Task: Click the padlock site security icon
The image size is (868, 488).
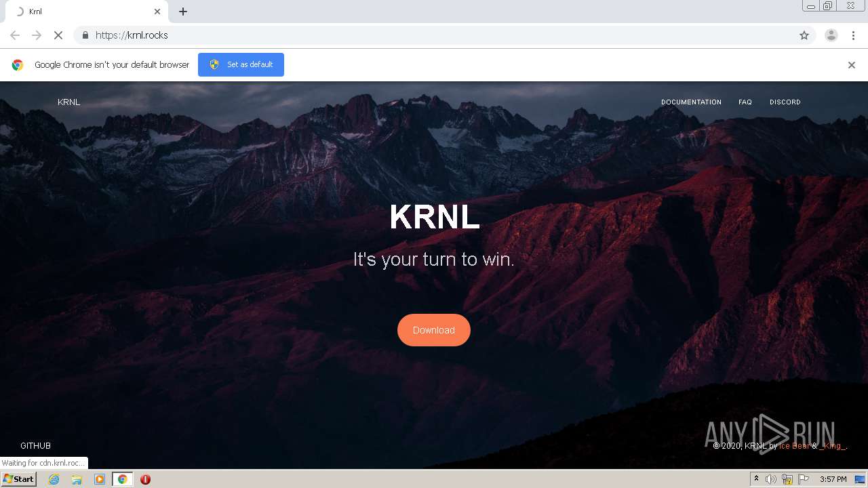Action: [x=85, y=35]
